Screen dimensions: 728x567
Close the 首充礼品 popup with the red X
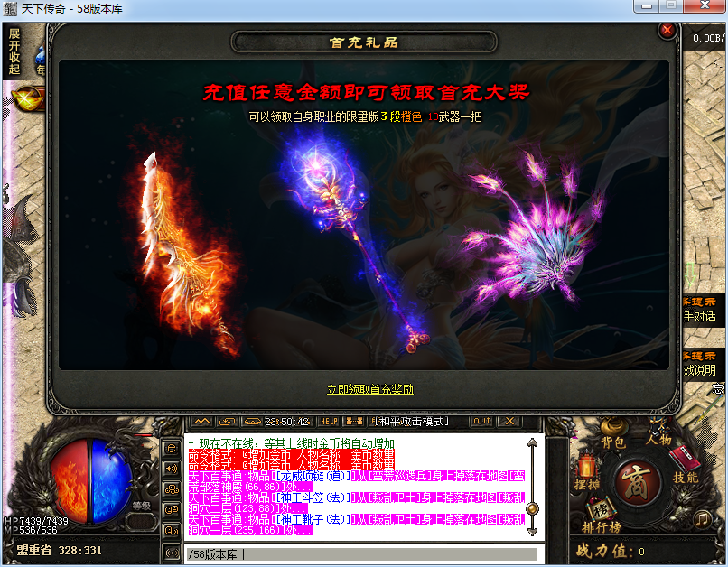click(x=667, y=31)
